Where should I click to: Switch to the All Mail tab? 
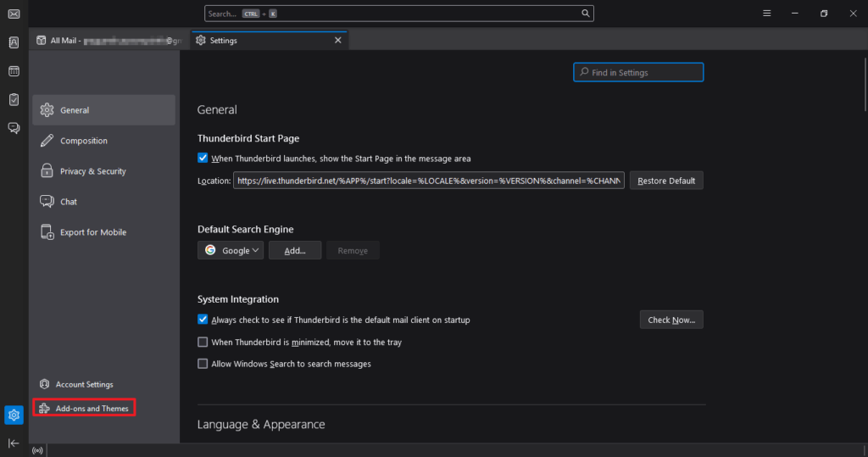(109, 41)
